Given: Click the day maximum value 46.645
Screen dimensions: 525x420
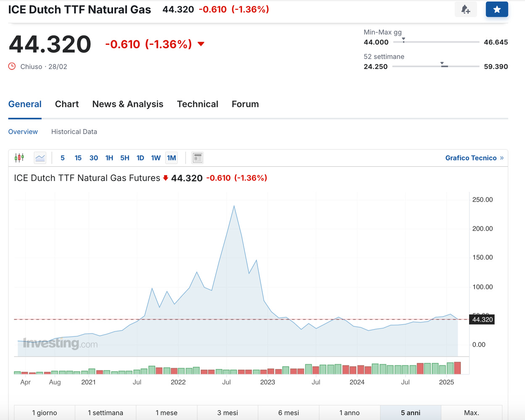Looking at the screenshot, I should click(496, 42).
